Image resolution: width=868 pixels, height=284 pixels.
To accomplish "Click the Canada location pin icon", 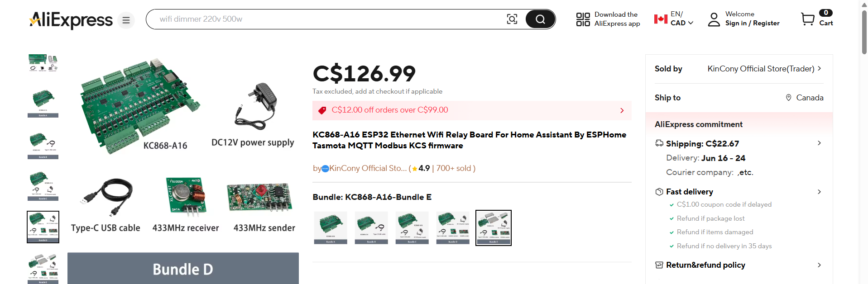I will [x=788, y=98].
